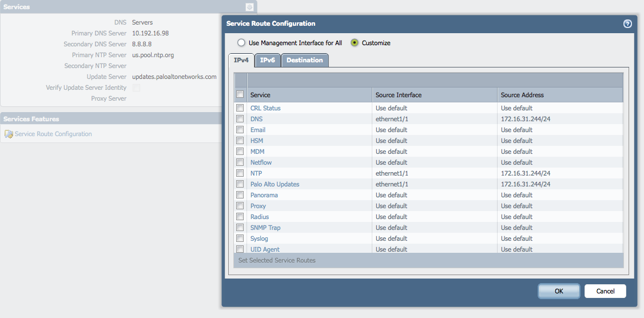
Task: Click the Service Route Configuration link
Action: click(x=53, y=134)
